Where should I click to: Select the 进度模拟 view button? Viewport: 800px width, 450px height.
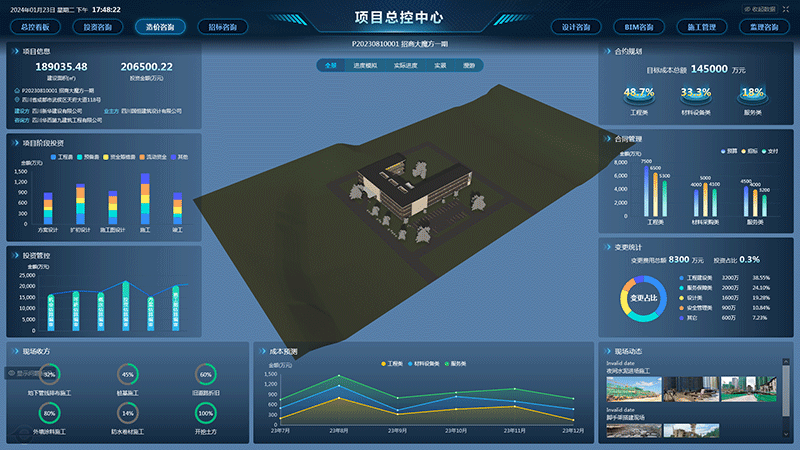(365, 65)
